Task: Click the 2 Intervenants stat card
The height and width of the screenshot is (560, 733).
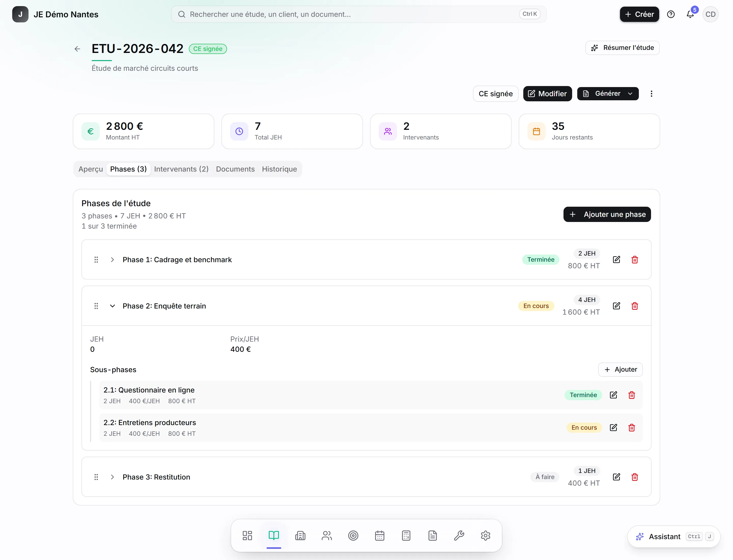Action: click(x=441, y=131)
